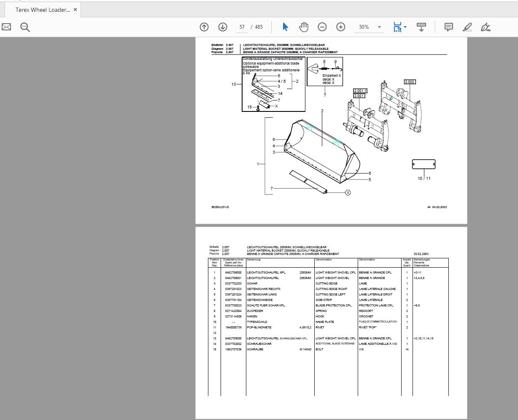518x420 pixels.
Task: Click remark +2,10,11,14,15 text
Action: coord(424,339)
